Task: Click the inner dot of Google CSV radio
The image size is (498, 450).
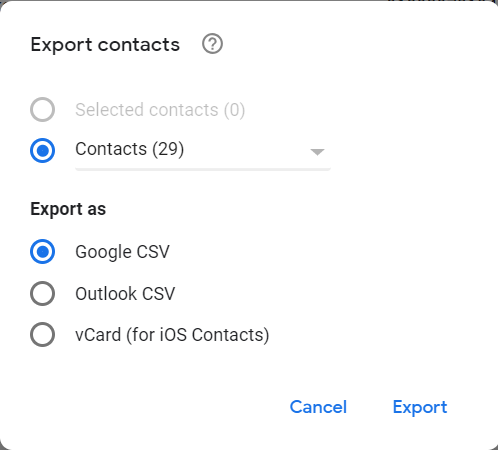Action: (x=42, y=251)
